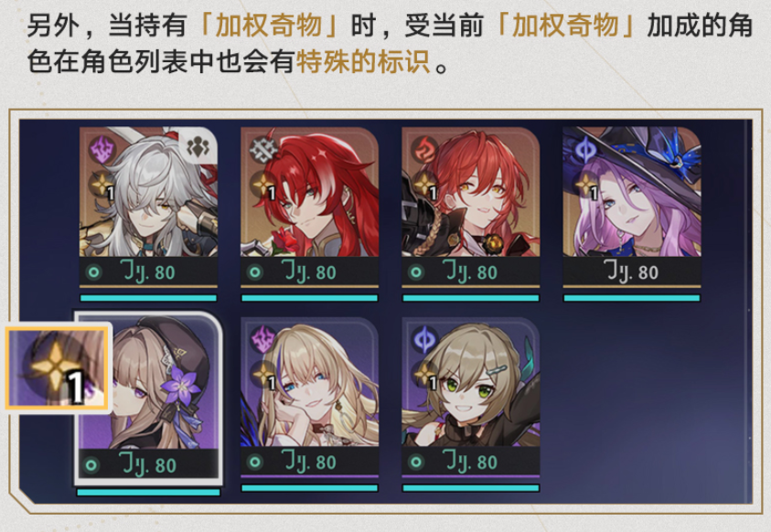This screenshot has width=771, height=532.
Task: Click the quantum element icon on green-eyed character's card
Action: pos(423,339)
